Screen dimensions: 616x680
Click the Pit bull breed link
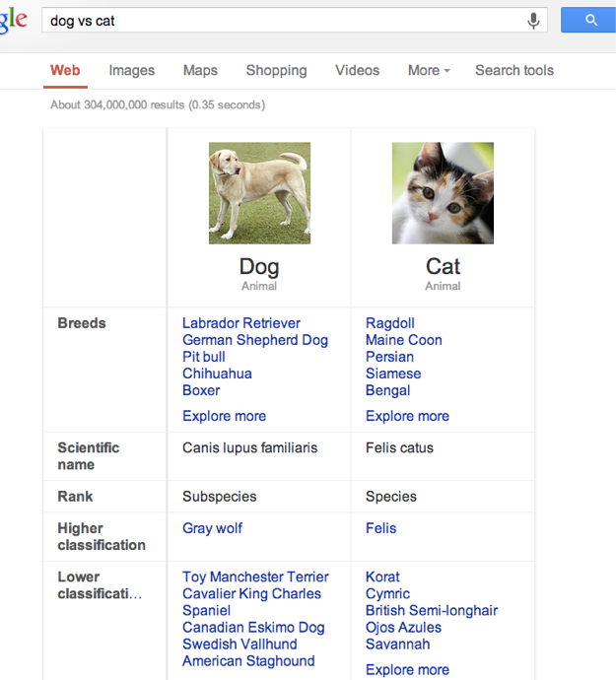point(203,357)
